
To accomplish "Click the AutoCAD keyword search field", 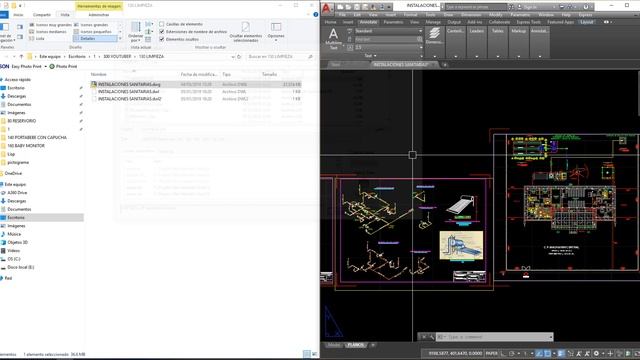I will (476, 7).
